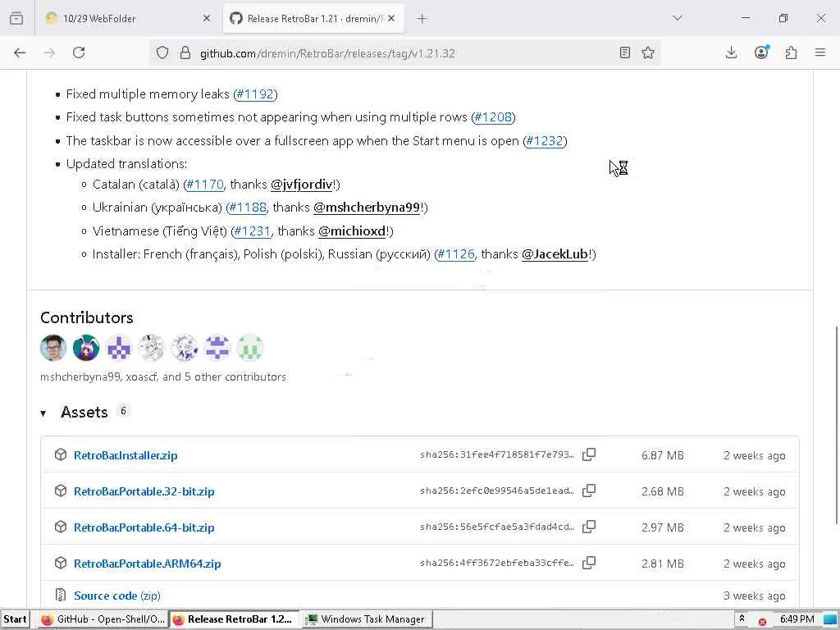Expand hidden tray icons chevron
Viewport: 840px width, 630px height.
[x=742, y=619]
